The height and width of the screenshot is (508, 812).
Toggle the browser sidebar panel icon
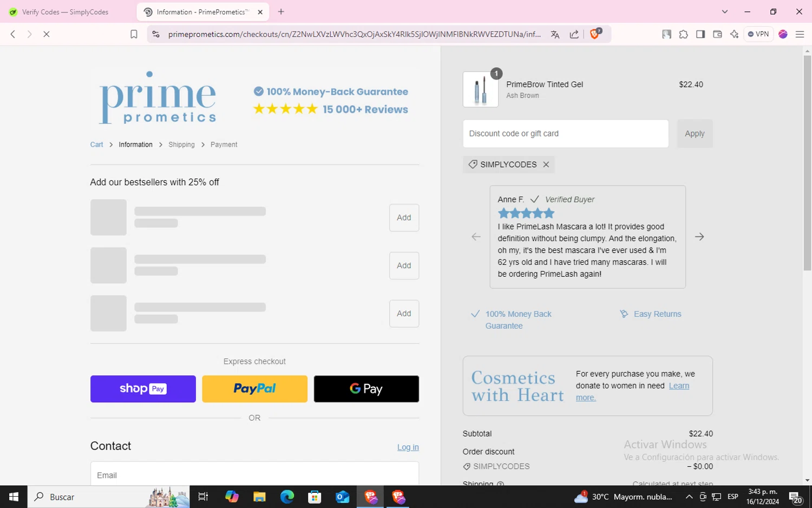pos(700,34)
